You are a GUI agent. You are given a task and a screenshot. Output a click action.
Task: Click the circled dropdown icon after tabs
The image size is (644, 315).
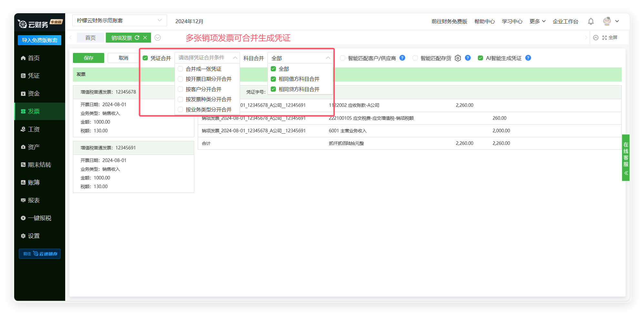158,38
